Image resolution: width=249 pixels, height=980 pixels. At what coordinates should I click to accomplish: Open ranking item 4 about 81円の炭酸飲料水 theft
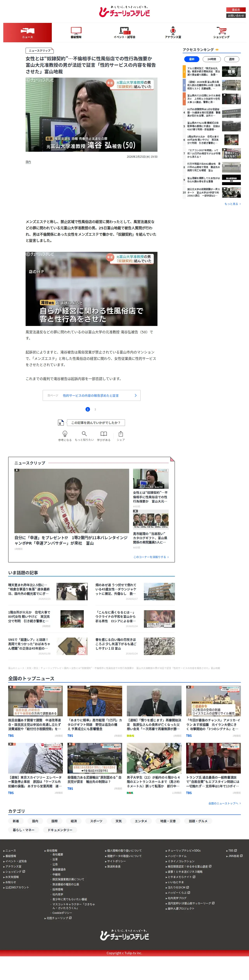click(212, 113)
